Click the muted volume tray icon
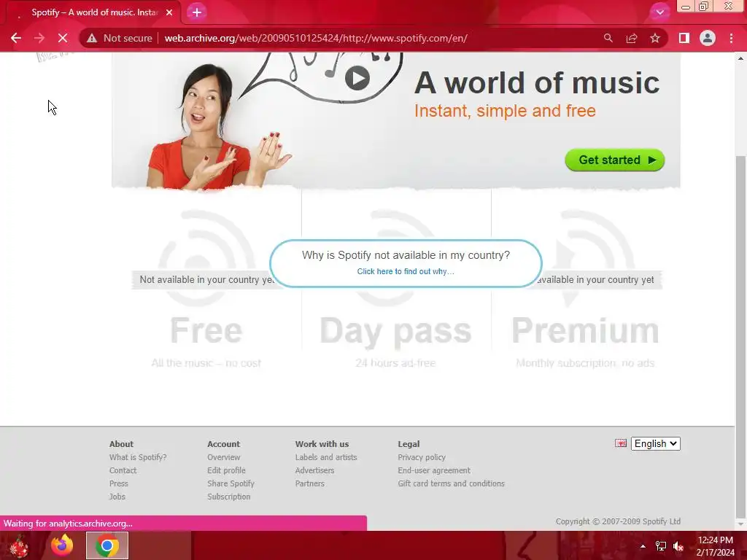This screenshot has height=560, width=747. [678, 546]
